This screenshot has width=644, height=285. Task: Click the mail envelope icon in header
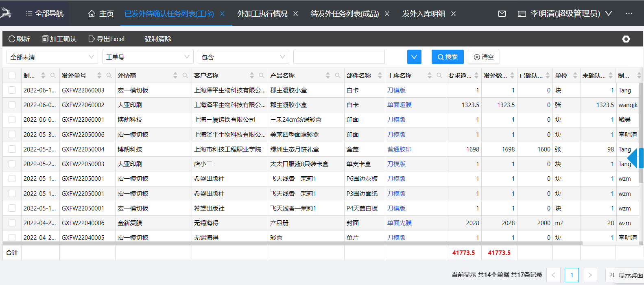pos(502,14)
